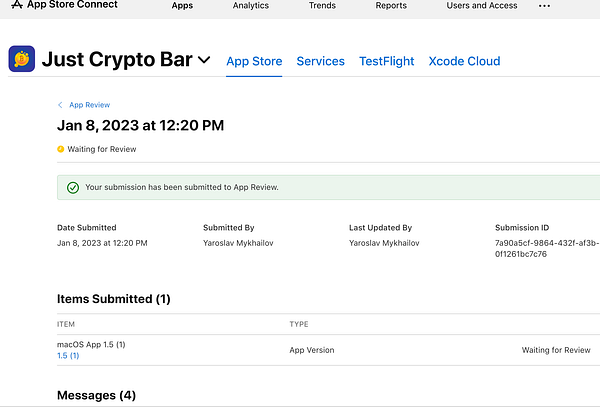
Task: Click the yellow Waiting for Review status dot
Action: click(60, 149)
